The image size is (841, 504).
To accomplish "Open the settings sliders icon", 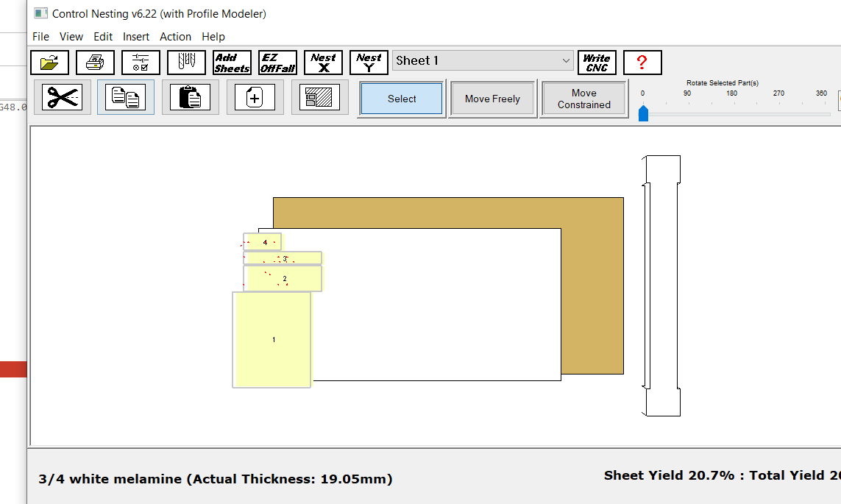I will point(141,63).
